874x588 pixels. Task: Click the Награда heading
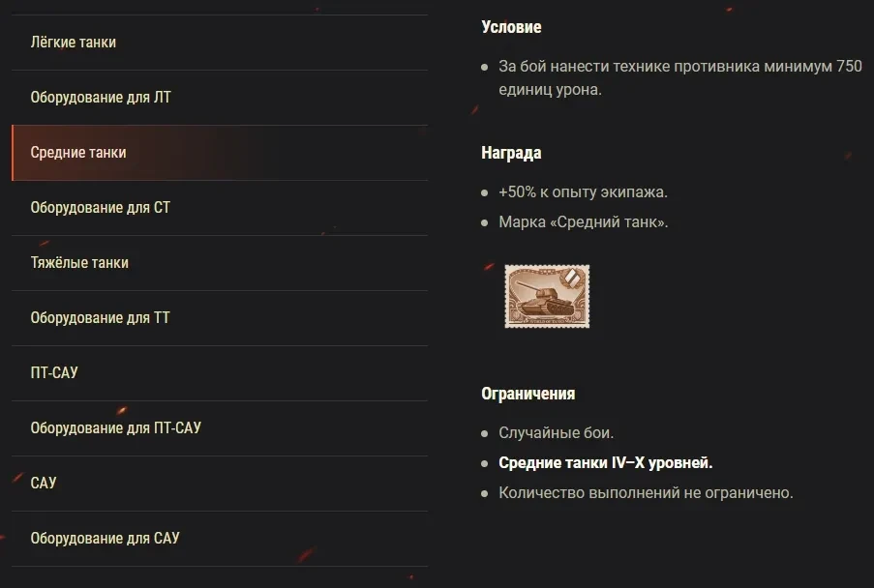click(x=511, y=153)
